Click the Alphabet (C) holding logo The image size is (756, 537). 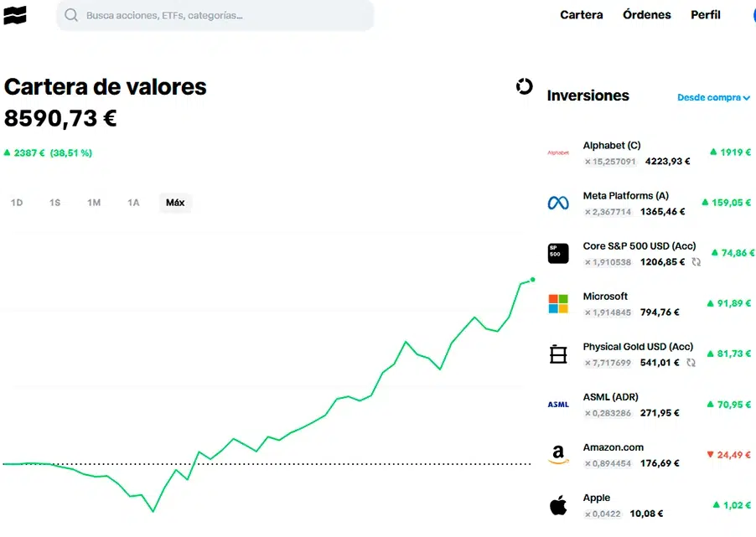[x=557, y=152]
